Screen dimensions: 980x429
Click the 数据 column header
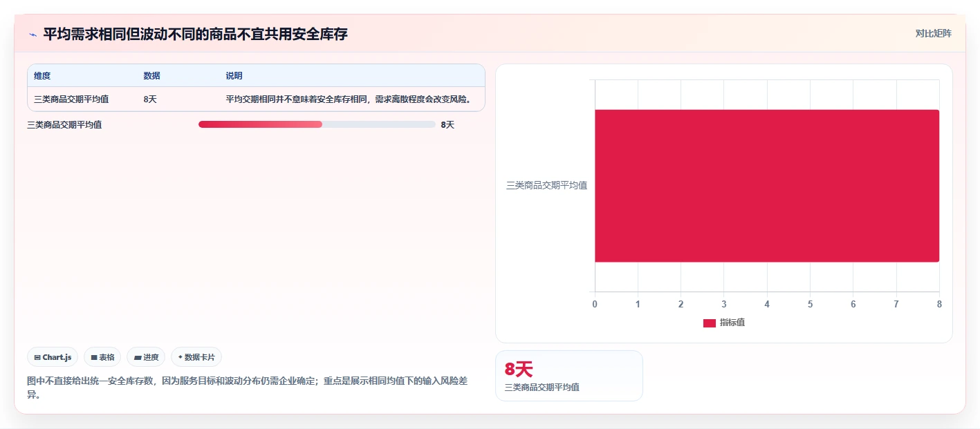click(151, 76)
